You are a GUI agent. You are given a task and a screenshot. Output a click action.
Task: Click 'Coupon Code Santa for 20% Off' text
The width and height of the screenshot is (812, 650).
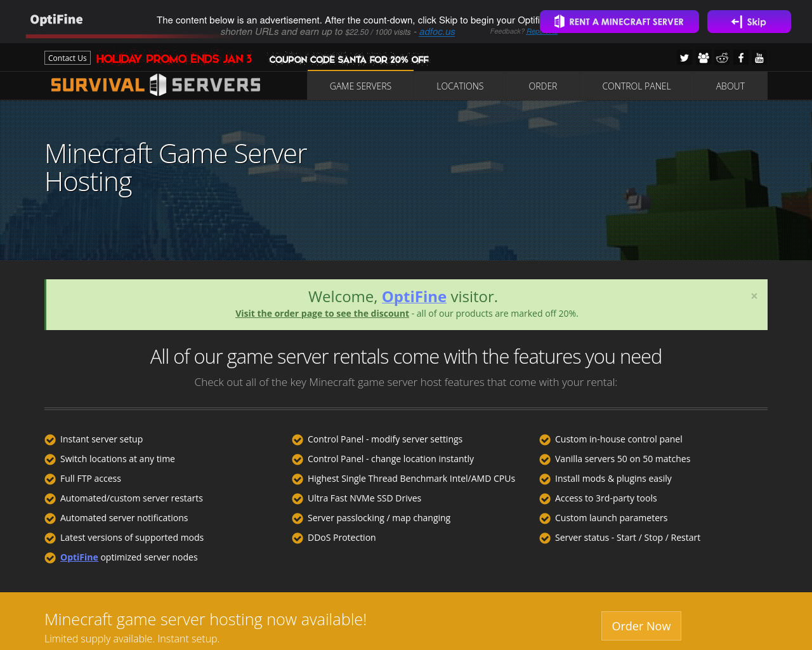click(x=349, y=60)
